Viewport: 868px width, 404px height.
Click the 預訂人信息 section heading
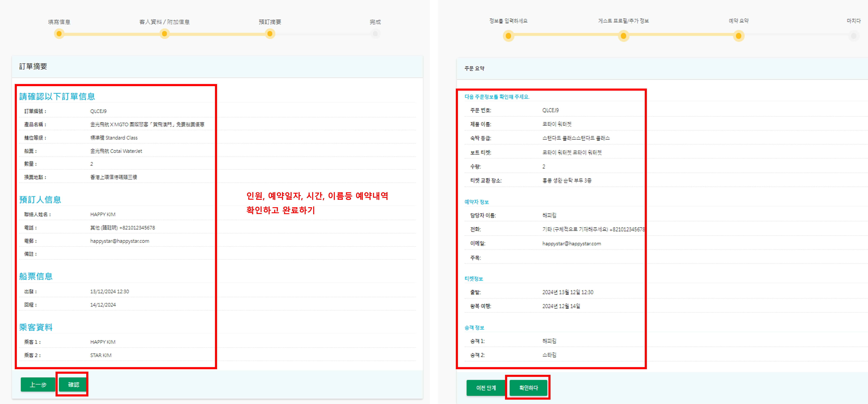point(40,200)
